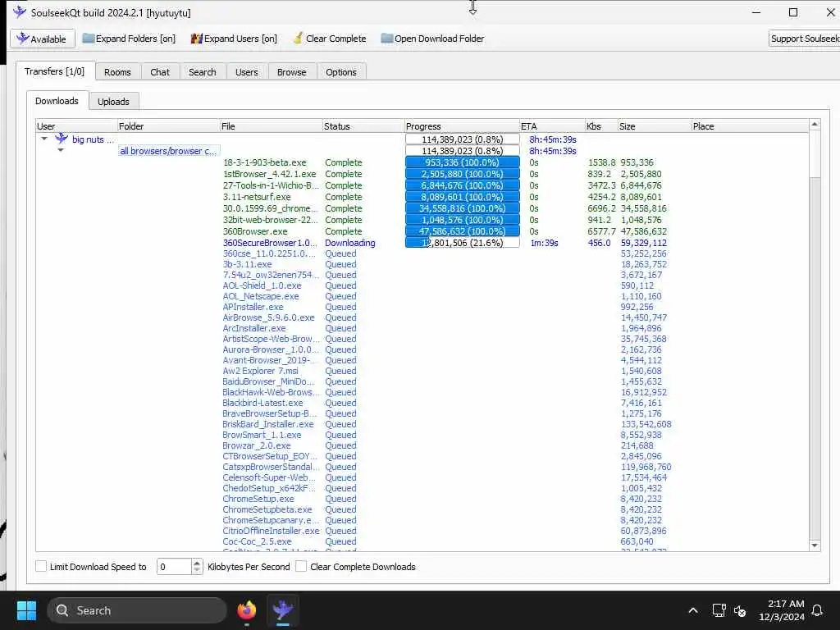Click the downloads list scroll-up arrow
This screenshot has width=840, height=630.
click(815, 125)
